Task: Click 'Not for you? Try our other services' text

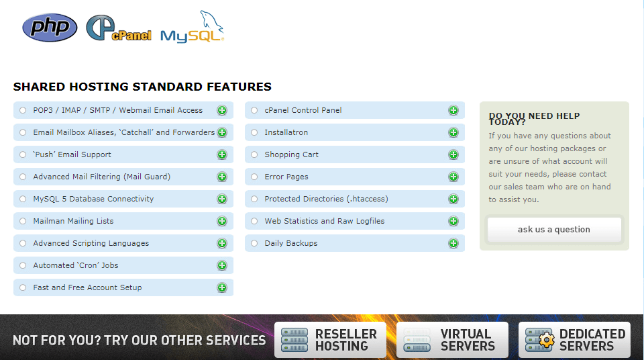Action: tap(140, 341)
